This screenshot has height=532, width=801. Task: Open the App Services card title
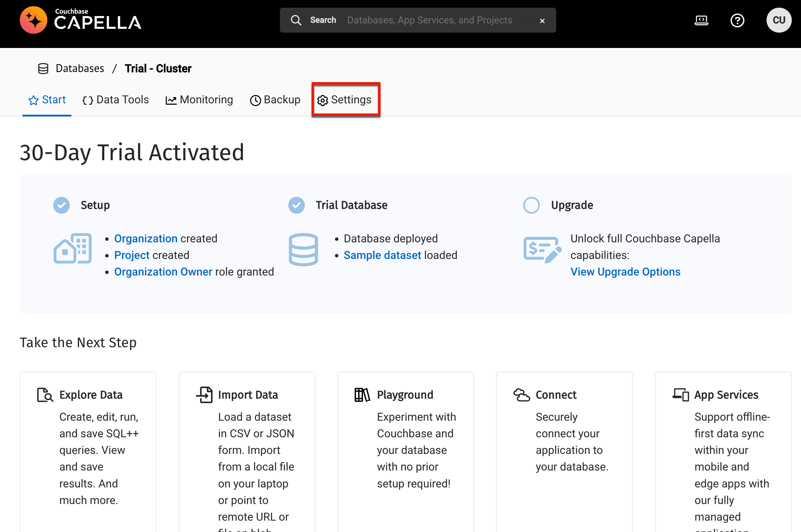(726, 395)
